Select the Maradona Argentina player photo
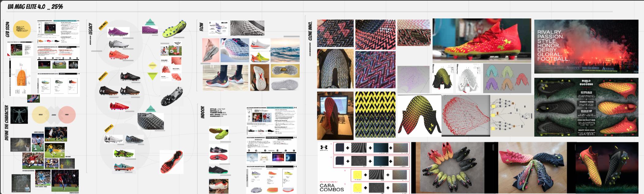The width and height of the screenshot is (644, 194). click(38, 142)
